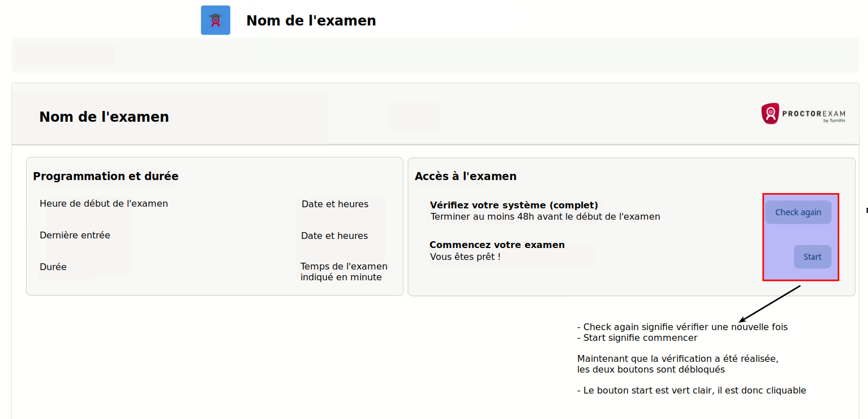
Task: Click Date et heures beside Heure de début
Action: (x=334, y=204)
